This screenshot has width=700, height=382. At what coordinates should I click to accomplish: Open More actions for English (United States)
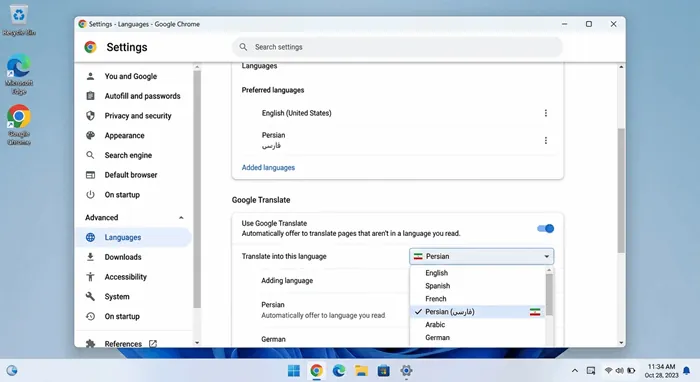click(546, 113)
